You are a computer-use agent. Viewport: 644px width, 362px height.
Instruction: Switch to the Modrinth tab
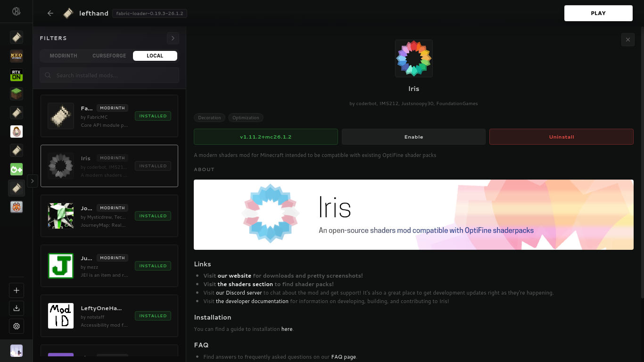[x=64, y=56]
